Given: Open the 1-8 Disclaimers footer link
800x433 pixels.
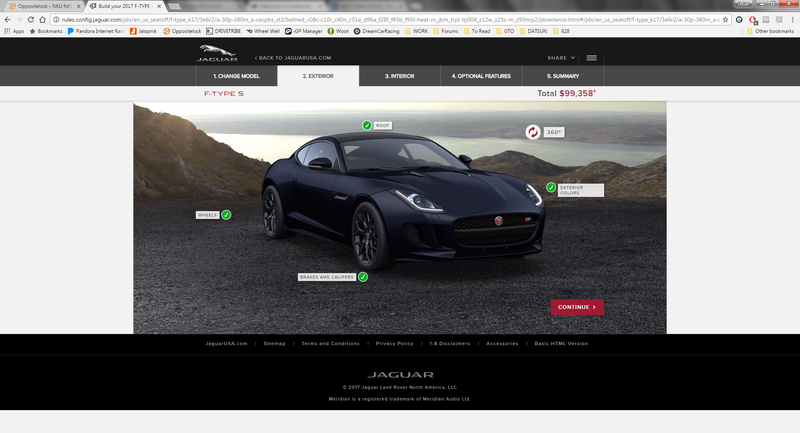Looking at the screenshot, I should pos(449,343).
